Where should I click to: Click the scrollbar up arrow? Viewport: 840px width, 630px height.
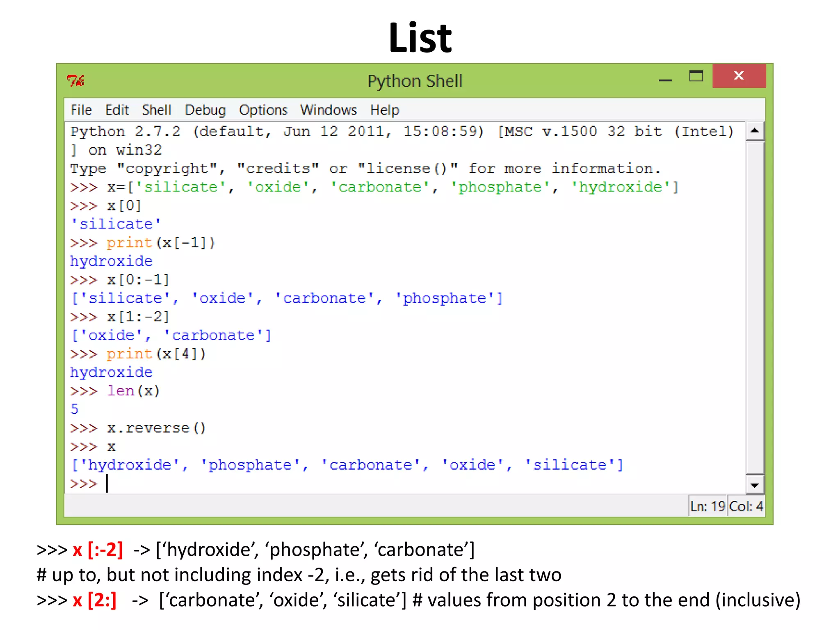point(755,131)
